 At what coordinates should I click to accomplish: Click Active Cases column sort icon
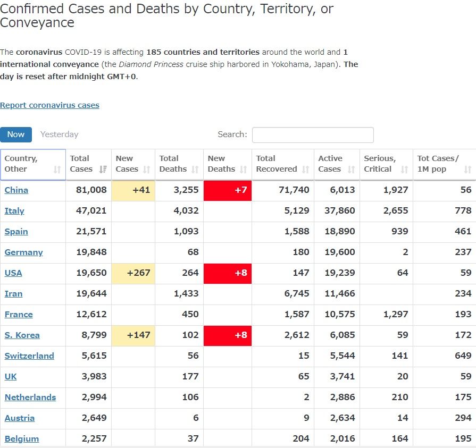point(351,170)
